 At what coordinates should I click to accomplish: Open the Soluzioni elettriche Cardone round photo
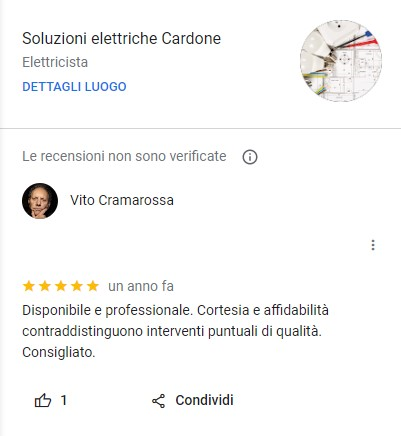341,61
